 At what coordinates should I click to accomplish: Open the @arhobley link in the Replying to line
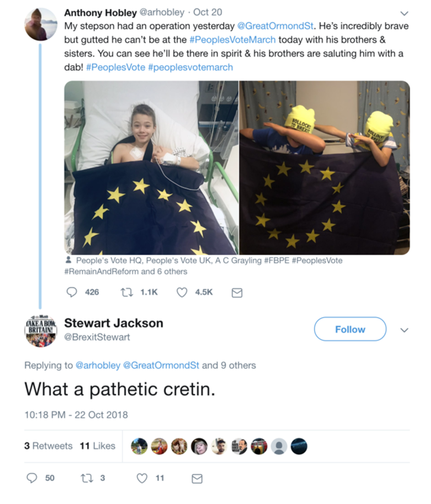(x=98, y=365)
